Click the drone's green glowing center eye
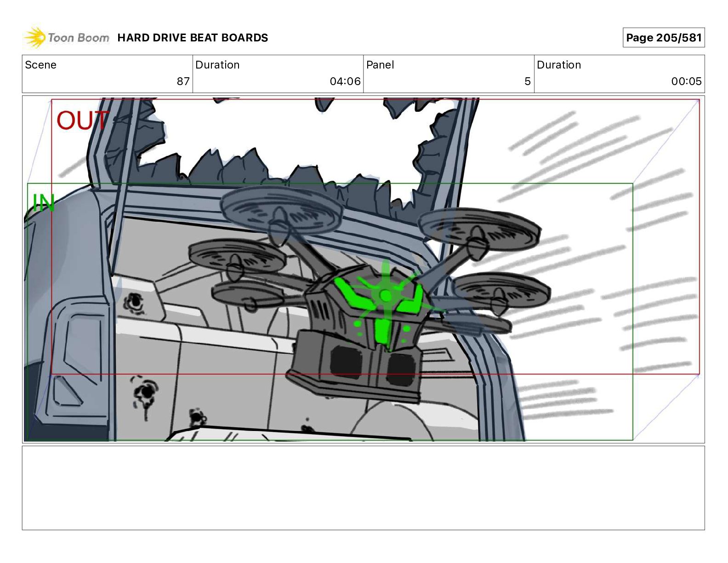 [385, 296]
